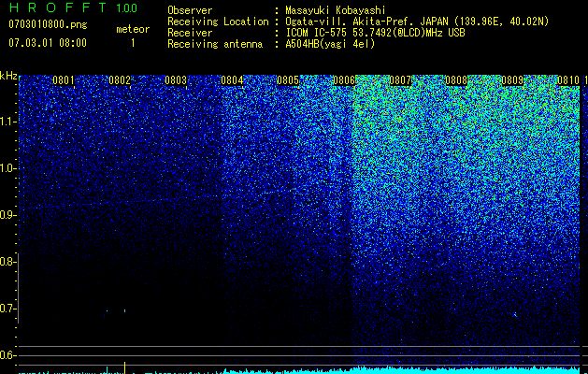Click the 1.0 frequency axis label

click(x=7, y=168)
